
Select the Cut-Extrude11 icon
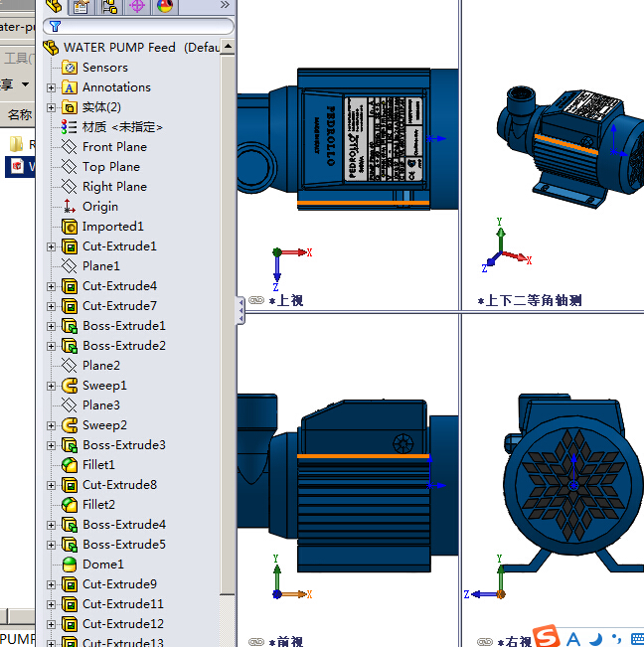[x=69, y=604]
